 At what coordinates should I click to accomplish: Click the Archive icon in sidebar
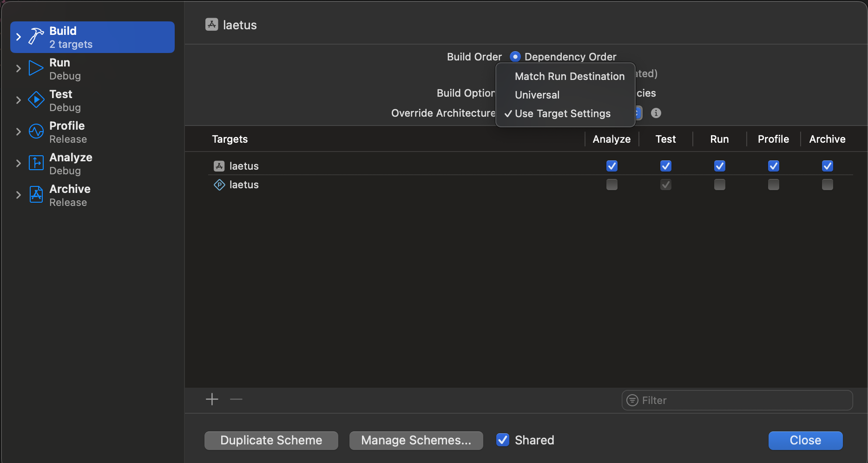tap(36, 195)
